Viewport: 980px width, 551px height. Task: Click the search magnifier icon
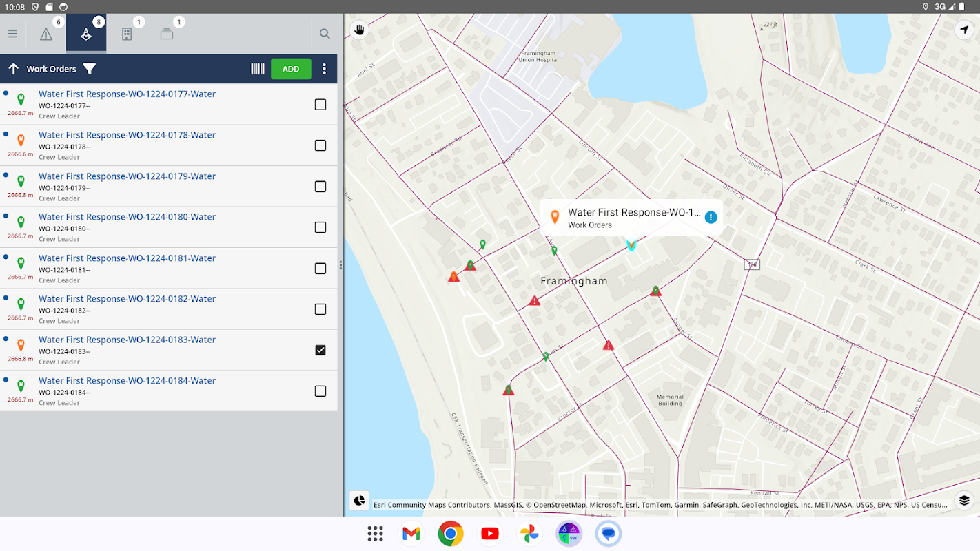325,34
